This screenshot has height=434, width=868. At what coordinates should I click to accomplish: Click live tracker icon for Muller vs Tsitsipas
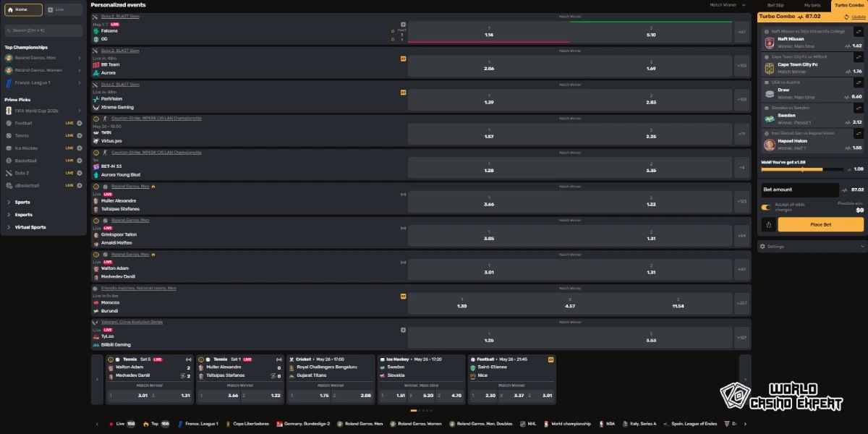403,194
